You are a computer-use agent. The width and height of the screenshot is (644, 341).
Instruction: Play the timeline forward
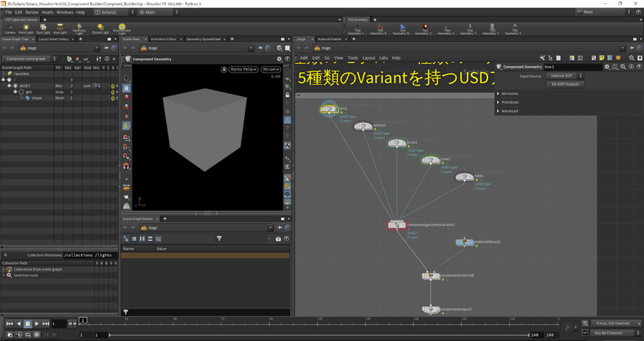[x=36, y=324]
